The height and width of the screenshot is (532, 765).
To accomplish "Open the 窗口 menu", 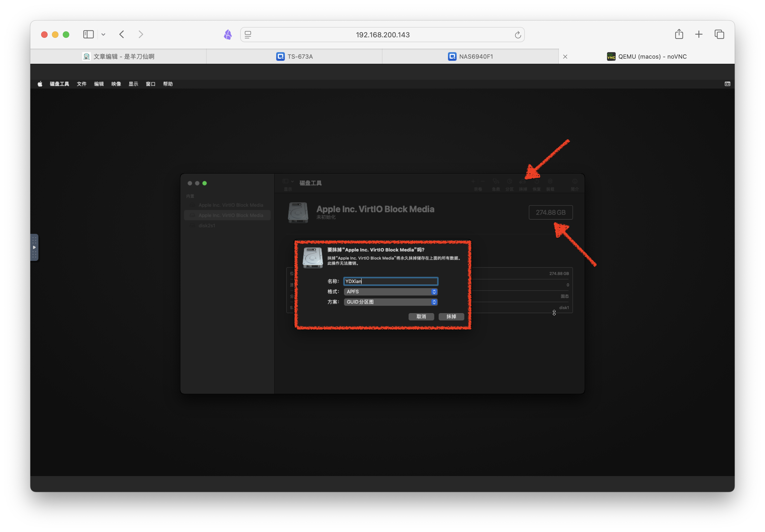I will (x=151, y=84).
